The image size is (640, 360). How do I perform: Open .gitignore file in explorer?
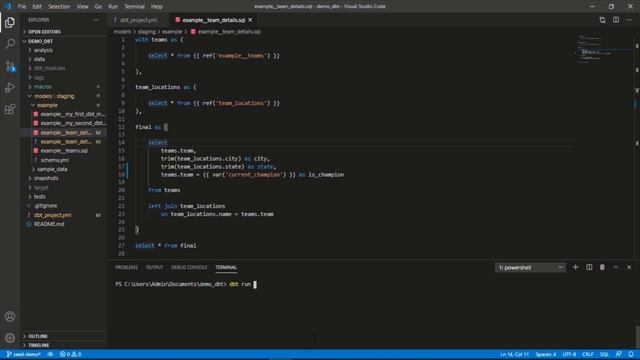pos(46,206)
